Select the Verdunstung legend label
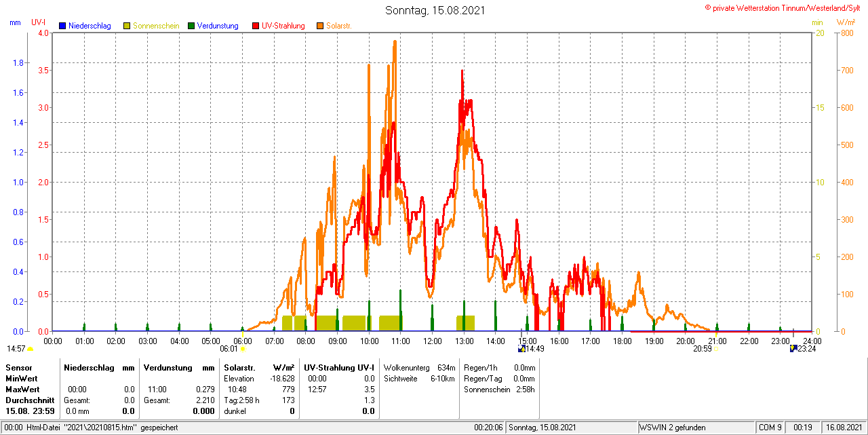868x435 pixels. [218, 26]
